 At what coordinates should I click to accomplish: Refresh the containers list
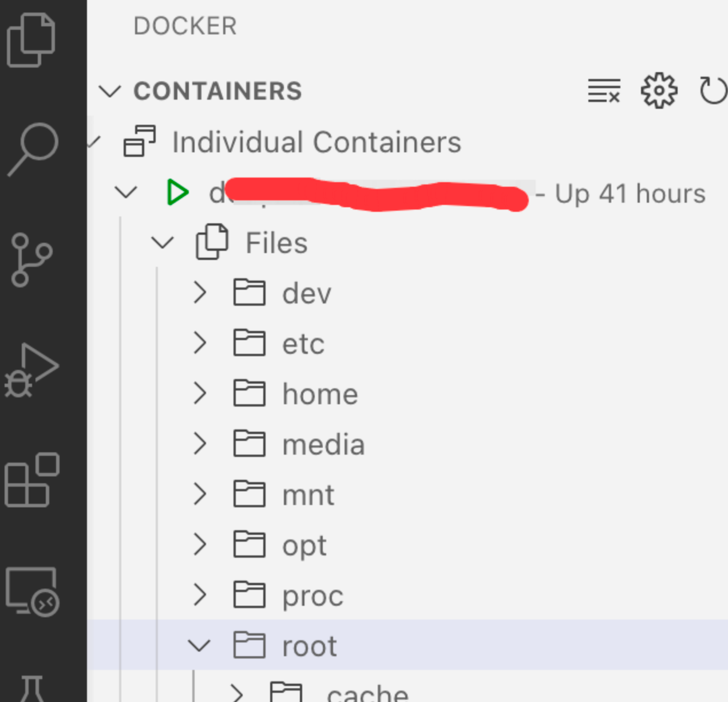coord(713,90)
